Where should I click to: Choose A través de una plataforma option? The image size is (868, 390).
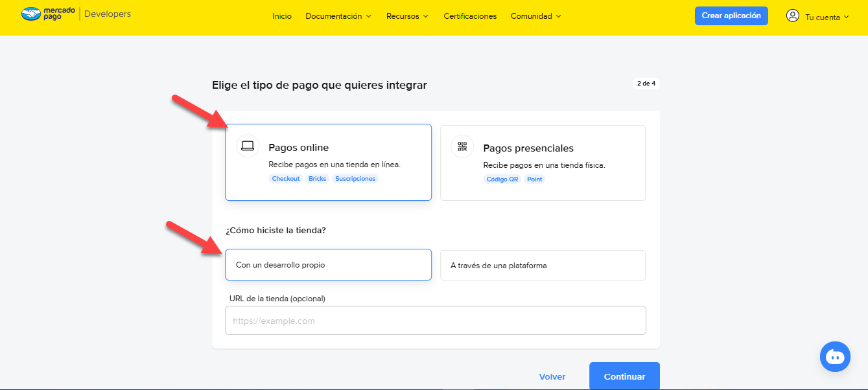point(543,265)
